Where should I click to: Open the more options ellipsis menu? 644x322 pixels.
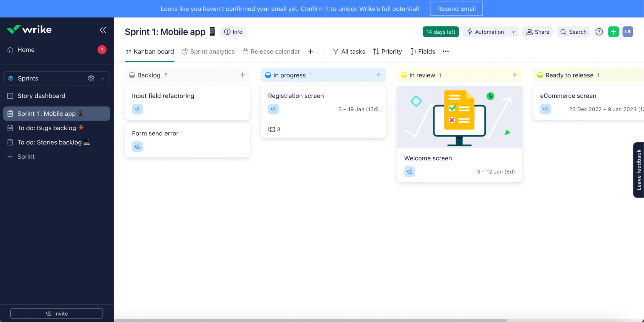tap(446, 52)
